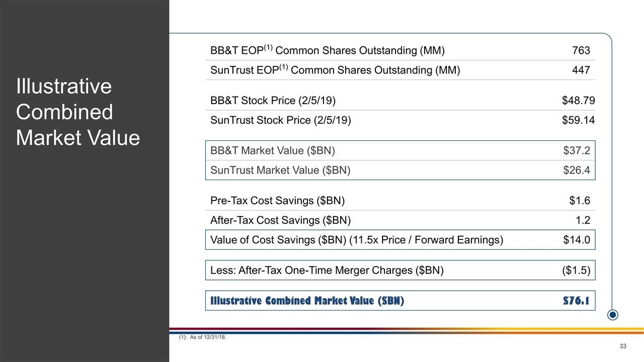Click the page number 33

(623, 346)
